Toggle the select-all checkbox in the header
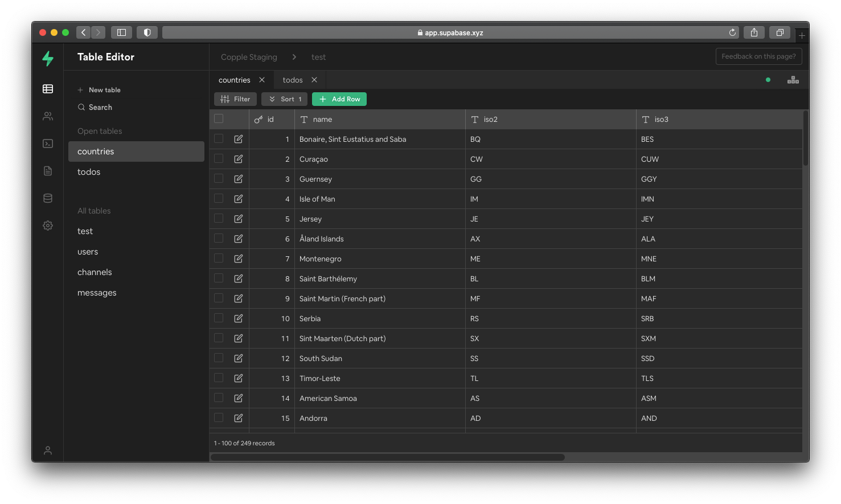This screenshot has height=504, width=841. point(219,118)
